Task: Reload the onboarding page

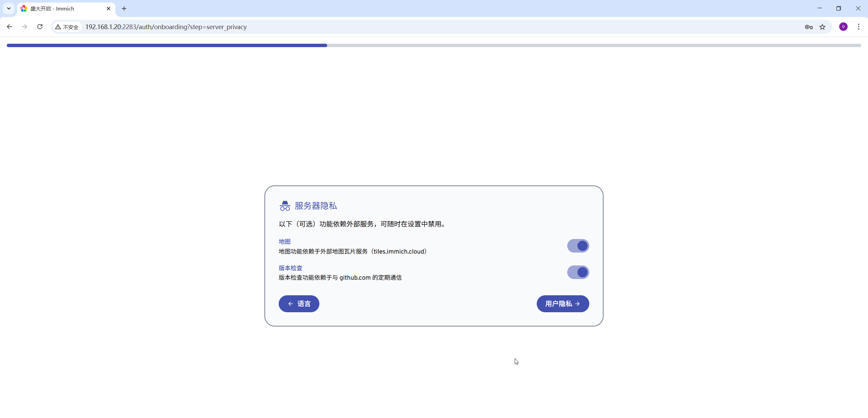Action: click(x=40, y=27)
